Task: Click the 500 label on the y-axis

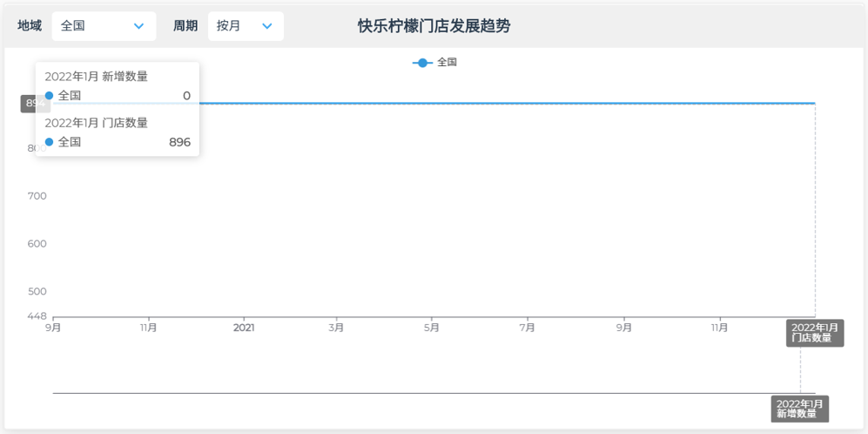Action: 37,291
